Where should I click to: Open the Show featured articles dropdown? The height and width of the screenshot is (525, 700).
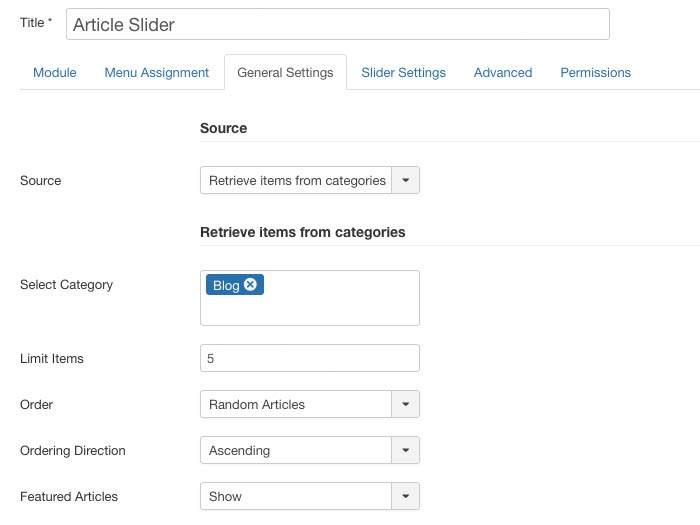coord(297,497)
